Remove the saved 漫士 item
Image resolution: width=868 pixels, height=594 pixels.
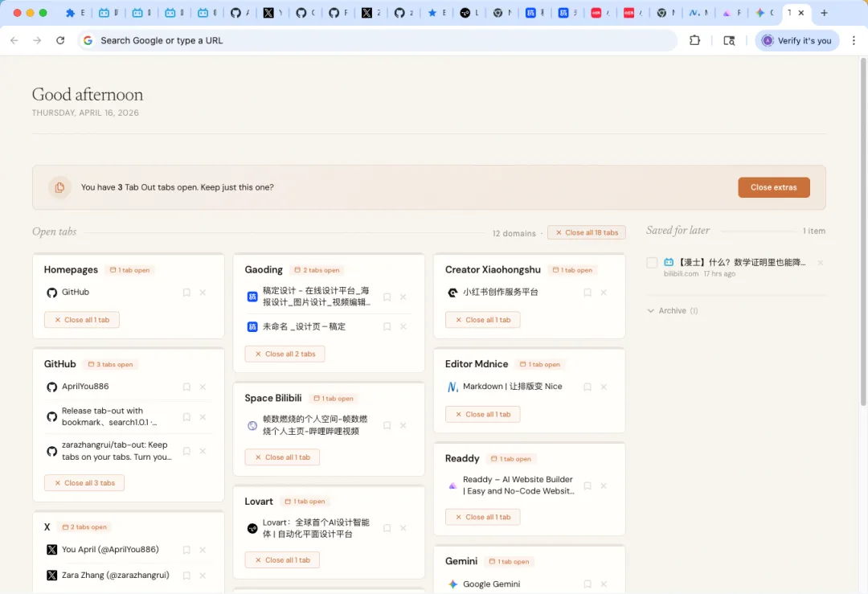[821, 262]
